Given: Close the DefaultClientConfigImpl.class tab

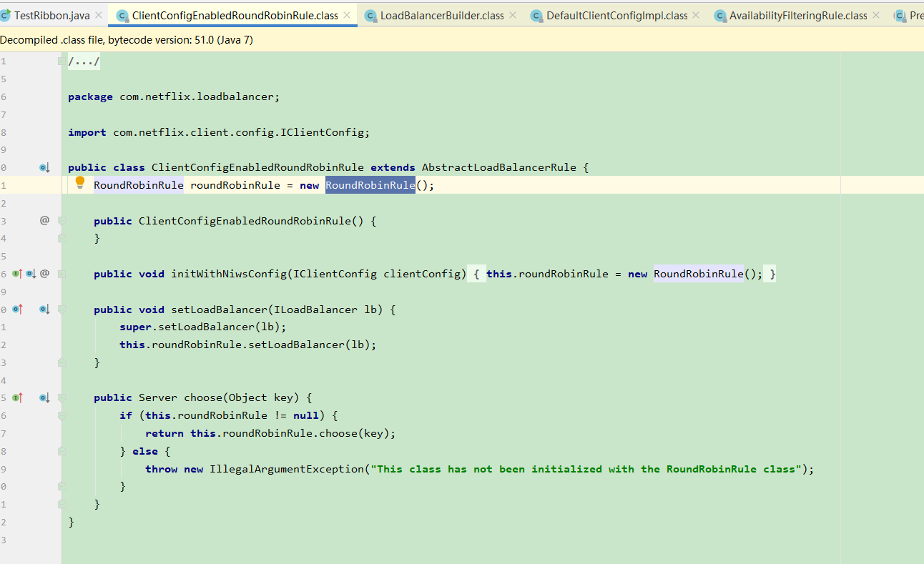Looking at the screenshot, I should (697, 15).
